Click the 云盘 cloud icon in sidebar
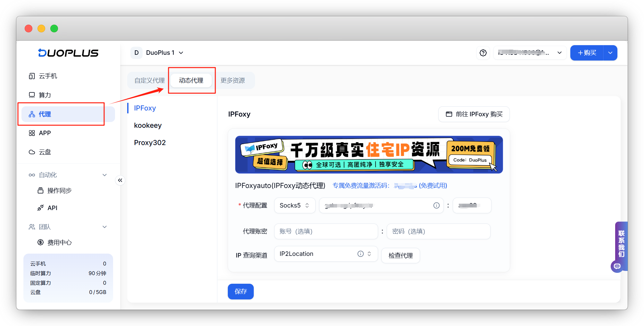The image size is (644, 326). point(32,152)
